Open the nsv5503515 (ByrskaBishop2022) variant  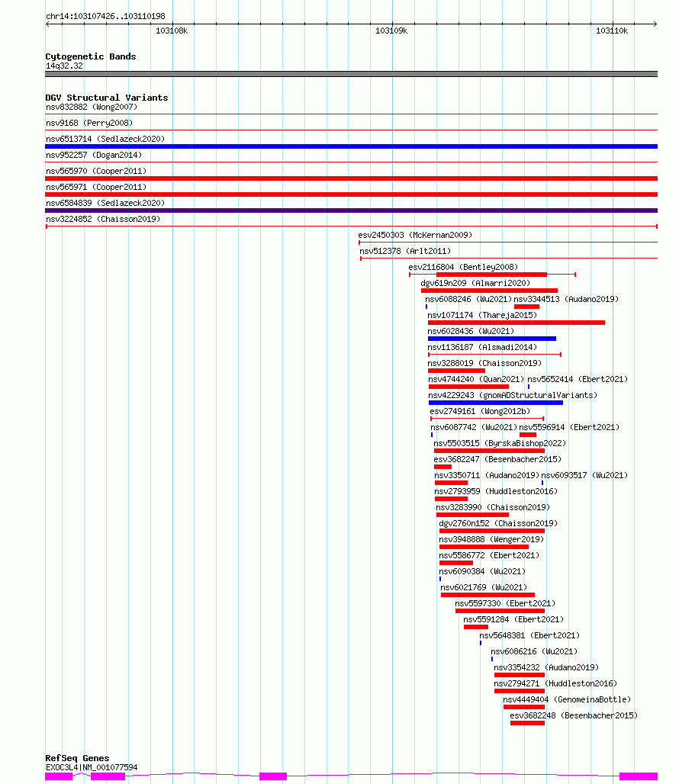(500, 443)
